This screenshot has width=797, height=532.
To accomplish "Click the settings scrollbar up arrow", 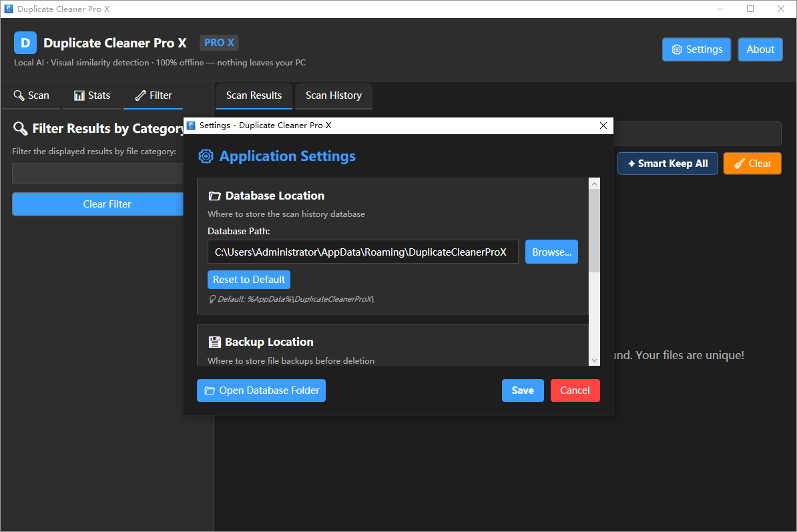I will pyautogui.click(x=594, y=184).
